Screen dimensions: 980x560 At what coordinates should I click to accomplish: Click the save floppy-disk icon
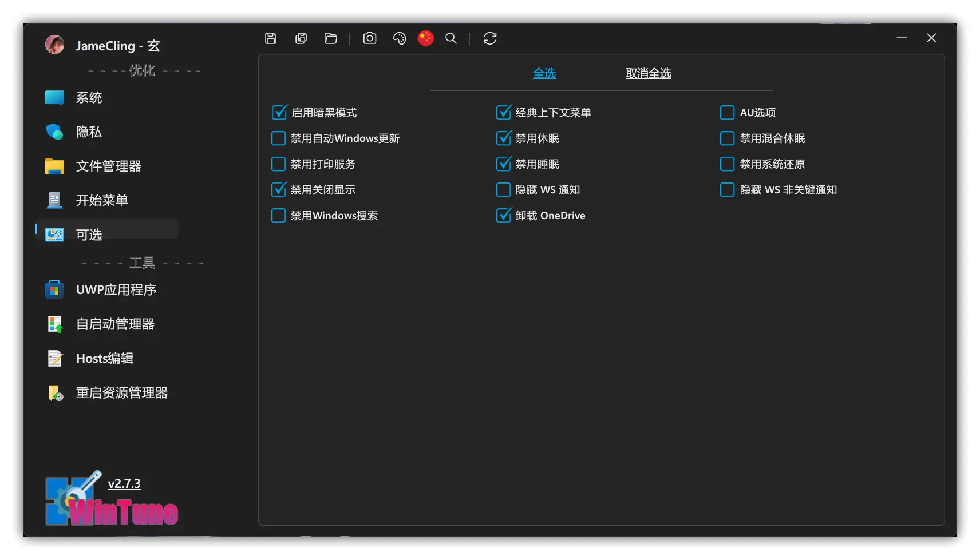click(x=271, y=38)
